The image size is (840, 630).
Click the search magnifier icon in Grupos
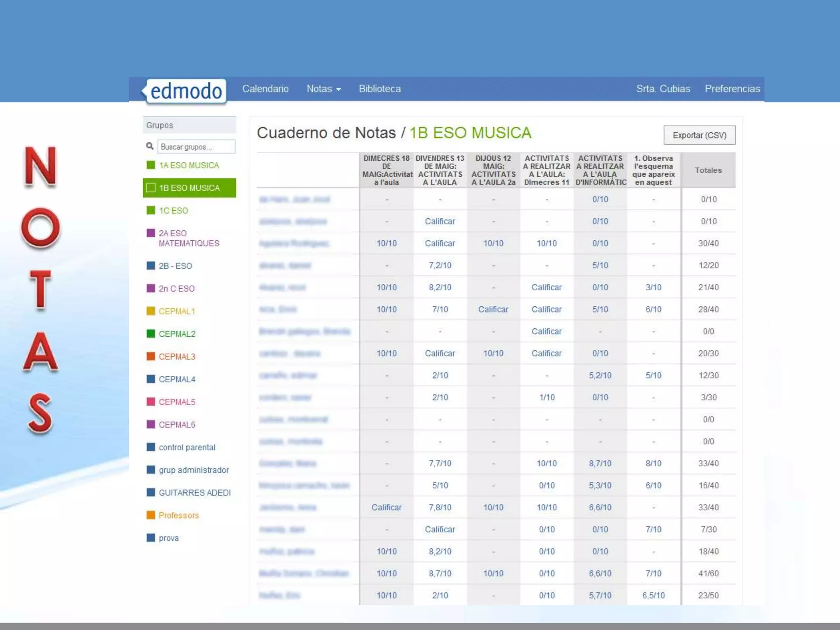pyautogui.click(x=150, y=146)
